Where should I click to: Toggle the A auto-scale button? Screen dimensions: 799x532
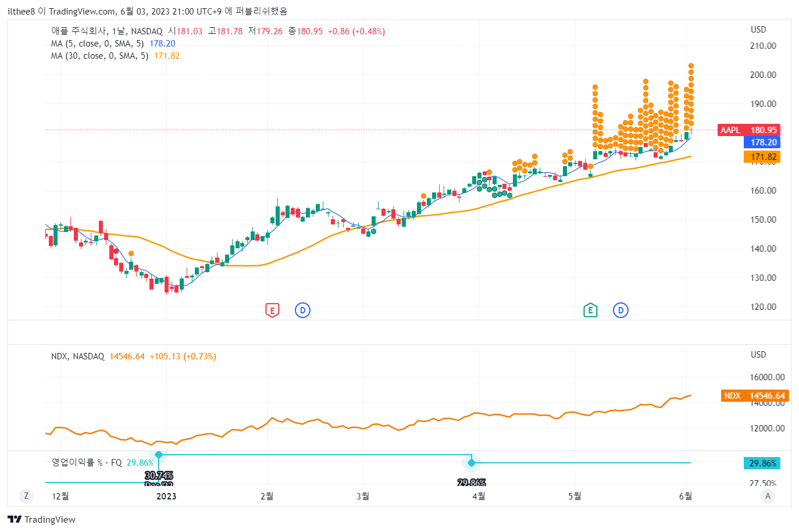tap(768, 496)
